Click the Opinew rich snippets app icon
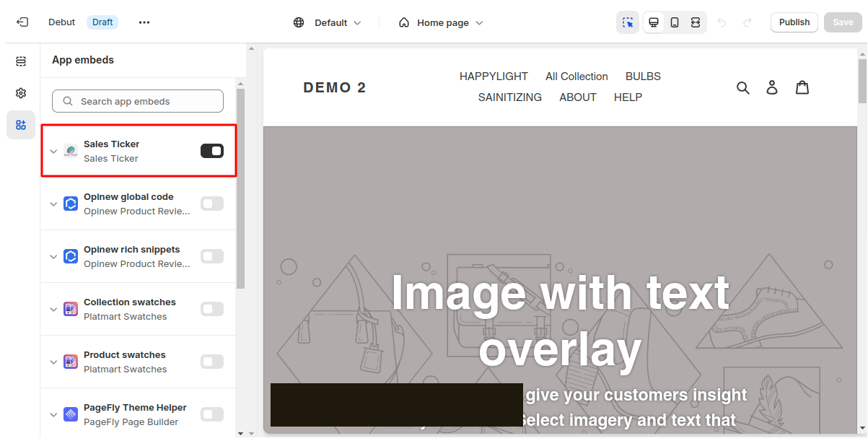Viewport: 868px width, 441px height. coord(71,256)
